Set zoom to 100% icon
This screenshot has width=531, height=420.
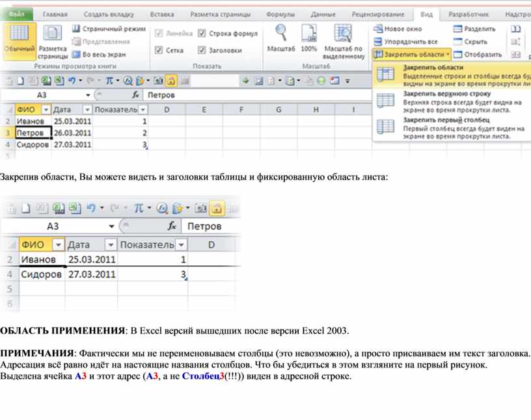point(309,39)
